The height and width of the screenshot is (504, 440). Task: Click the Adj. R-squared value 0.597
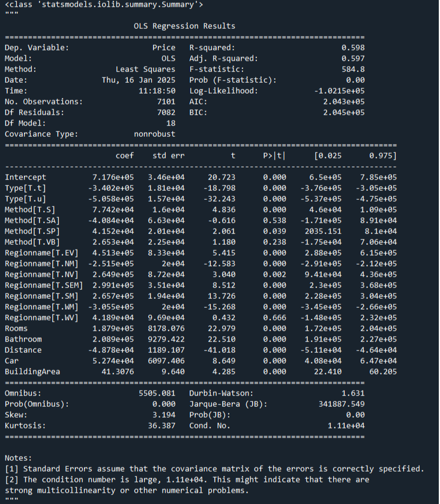[x=352, y=58]
